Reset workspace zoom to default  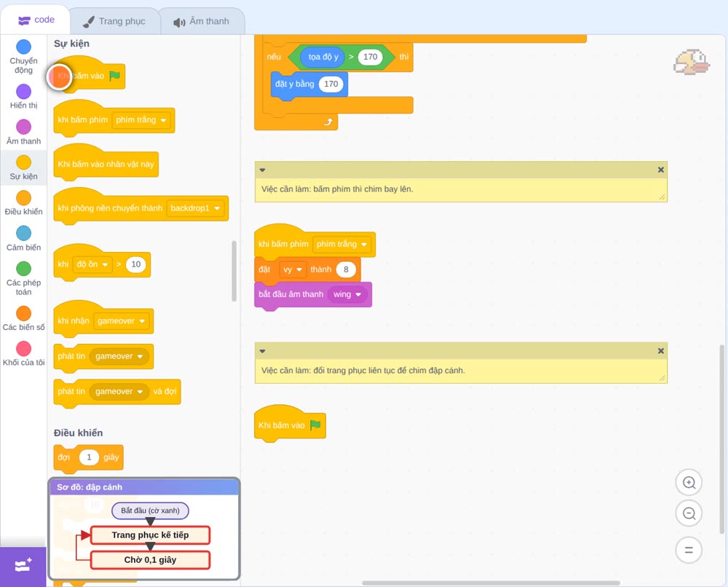689,551
